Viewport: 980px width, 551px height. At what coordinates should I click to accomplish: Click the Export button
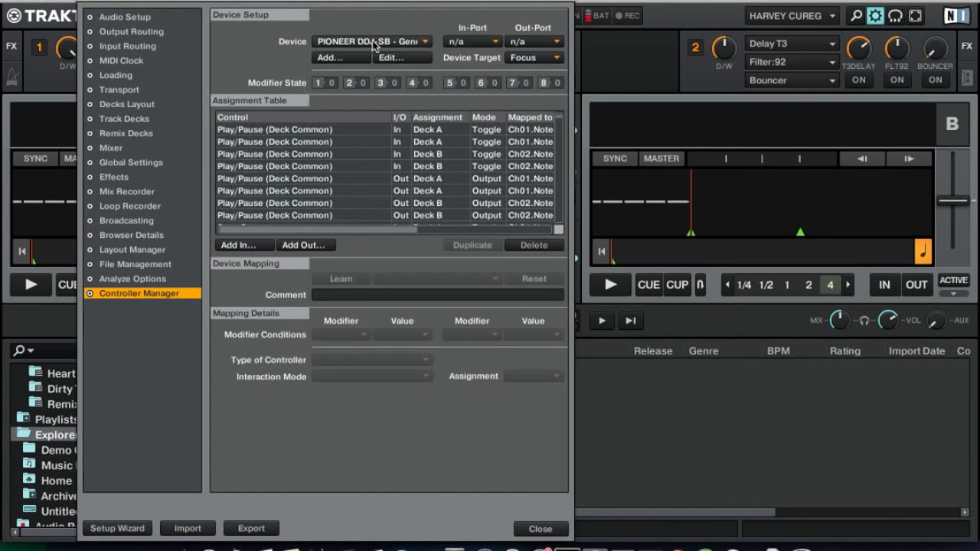[251, 528]
